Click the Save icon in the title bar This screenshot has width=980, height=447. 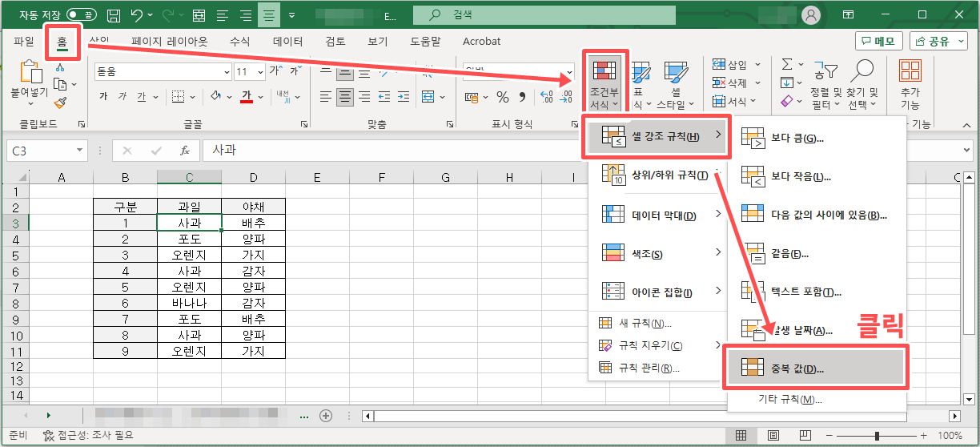114,14
